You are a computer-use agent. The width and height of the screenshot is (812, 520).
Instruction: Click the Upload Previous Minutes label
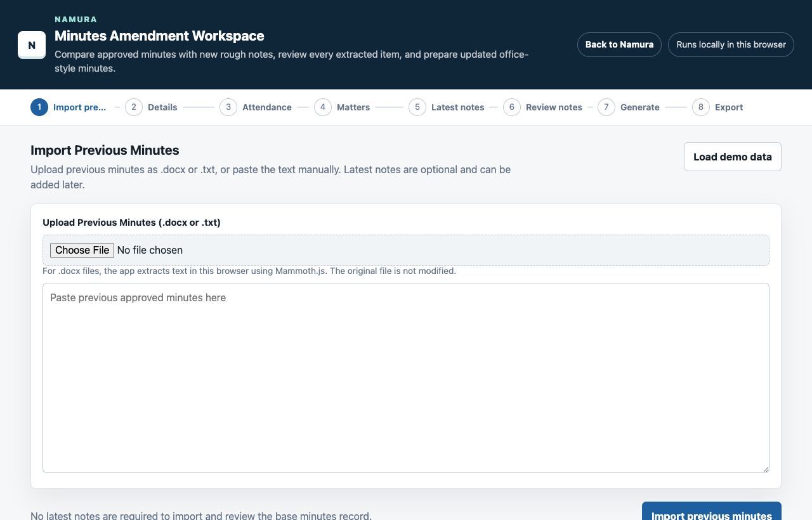pos(131,222)
